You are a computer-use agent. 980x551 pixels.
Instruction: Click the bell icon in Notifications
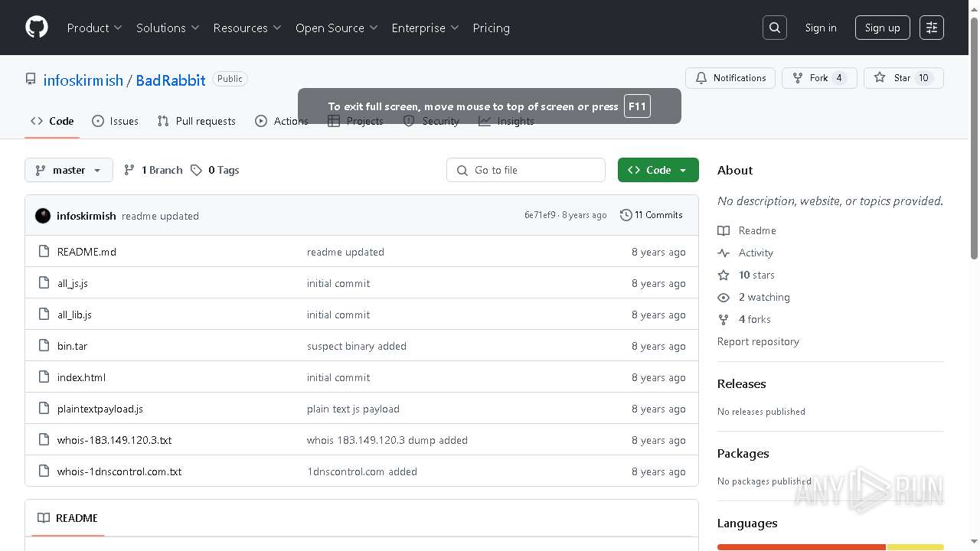point(701,78)
